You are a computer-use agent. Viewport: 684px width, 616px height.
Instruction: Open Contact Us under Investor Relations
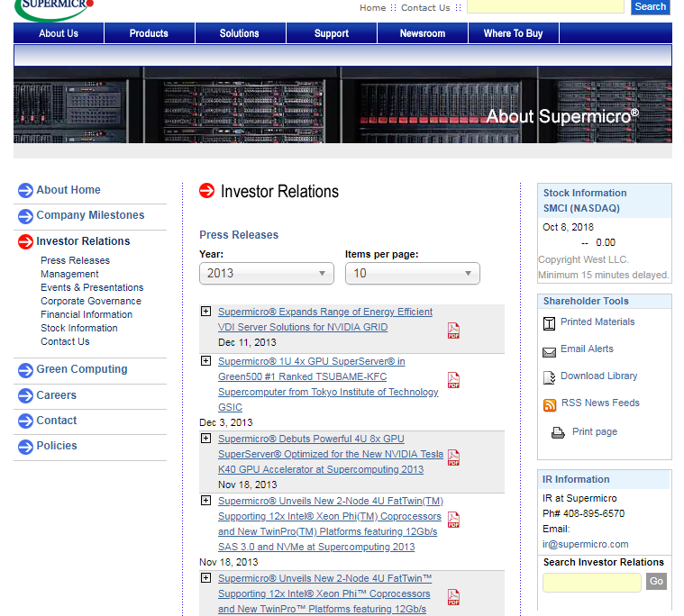pyautogui.click(x=65, y=341)
